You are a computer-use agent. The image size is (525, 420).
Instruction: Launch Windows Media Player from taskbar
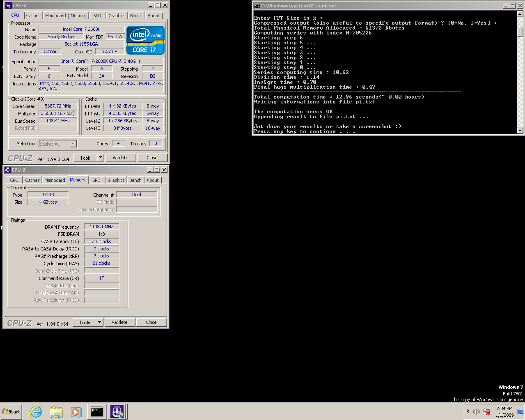pos(76,412)
